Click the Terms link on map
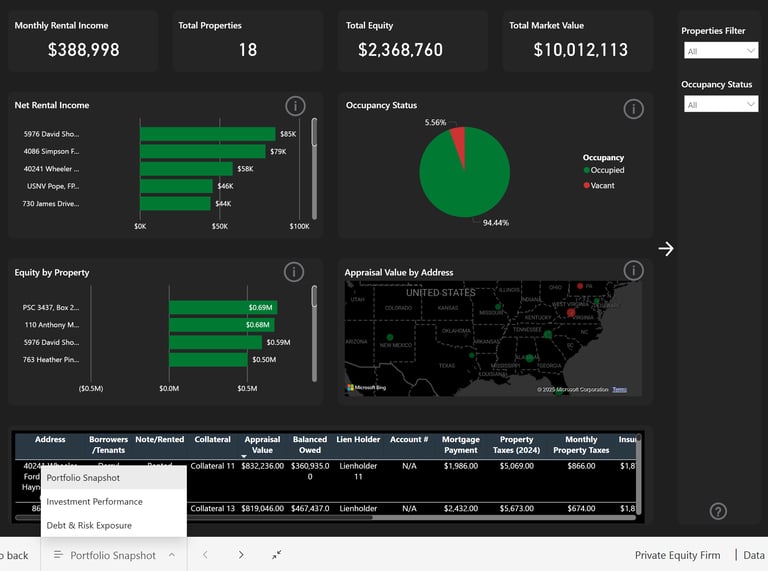Image resolution: width=768 pixels, height=571 pixels. (x=620, y=389)
